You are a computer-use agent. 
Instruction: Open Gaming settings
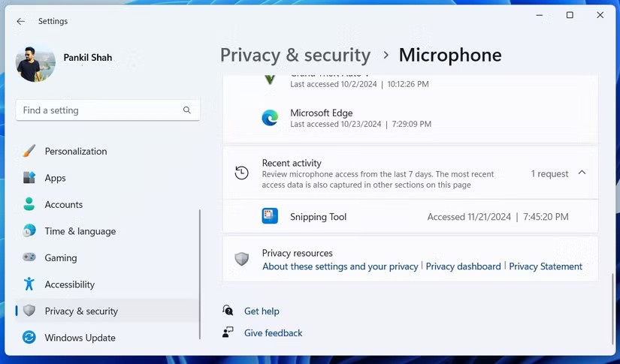(60, 257)
